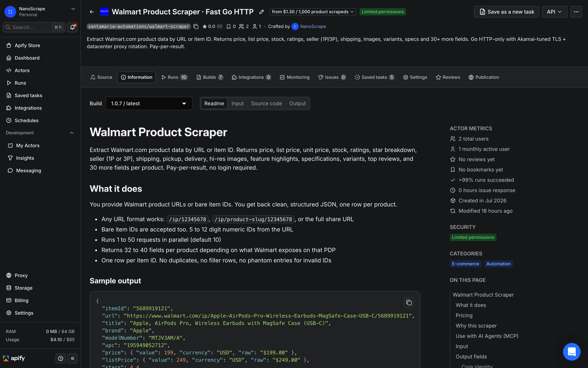Select the Readme view

click(x=214, y=103)
